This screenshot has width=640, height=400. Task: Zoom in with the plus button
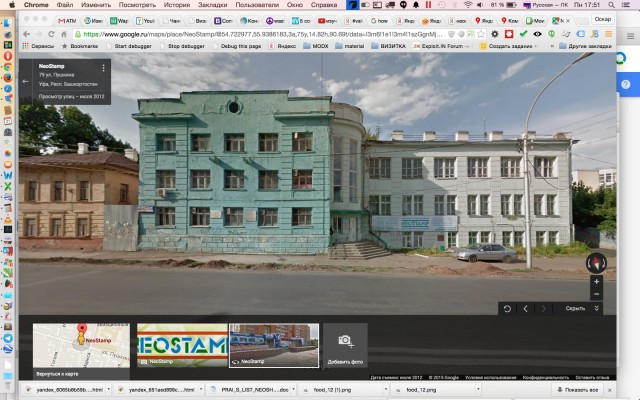597,281
